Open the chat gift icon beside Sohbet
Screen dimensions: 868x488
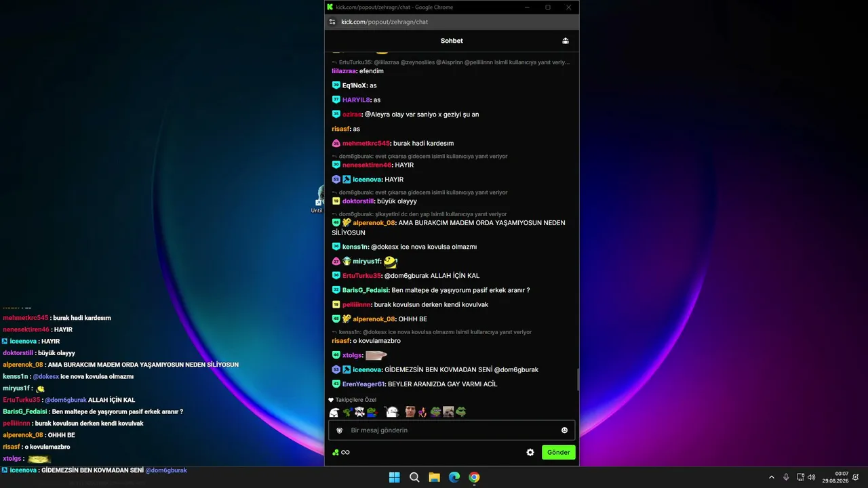(x=566, y=41)
